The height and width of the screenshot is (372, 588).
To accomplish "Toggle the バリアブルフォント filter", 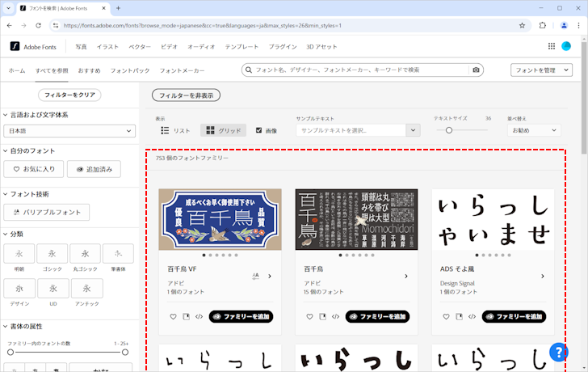I will tap(47, 212).
